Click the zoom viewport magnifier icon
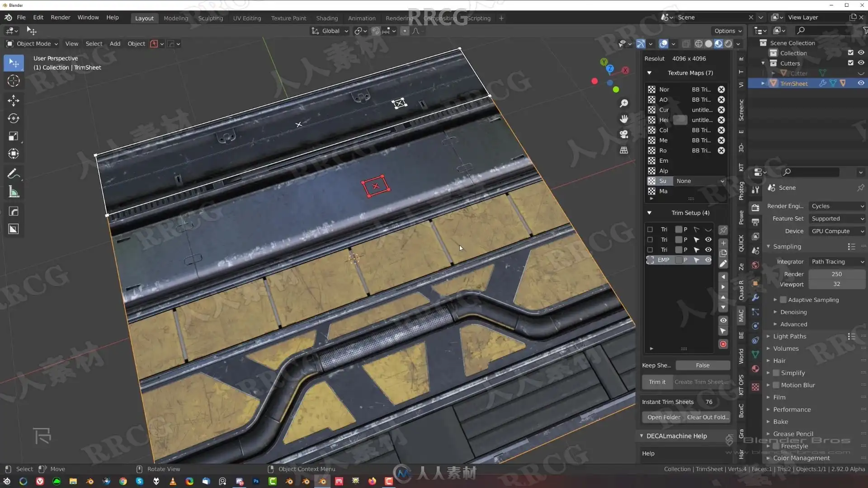 624,103
